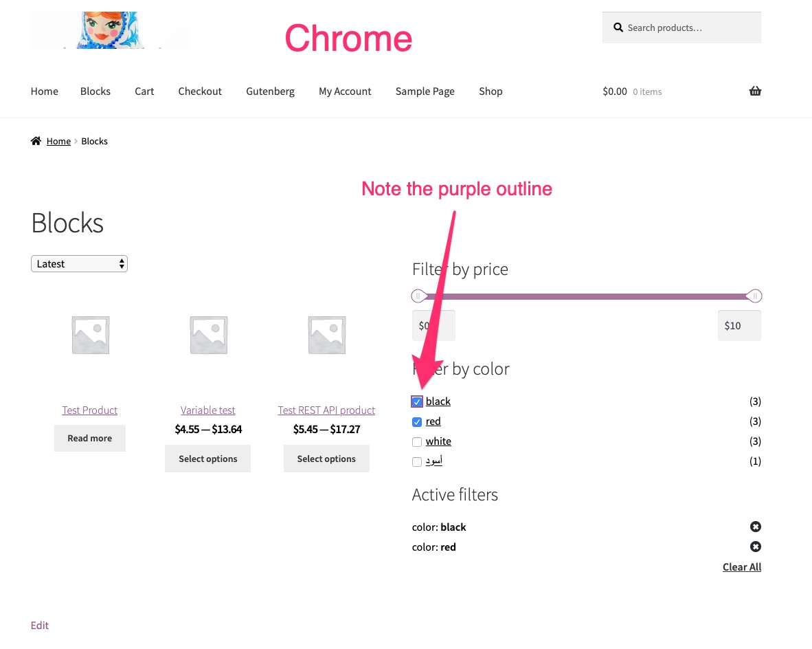Open the Variable test title link
The image size is (812, 649).
tap(207, 410)
